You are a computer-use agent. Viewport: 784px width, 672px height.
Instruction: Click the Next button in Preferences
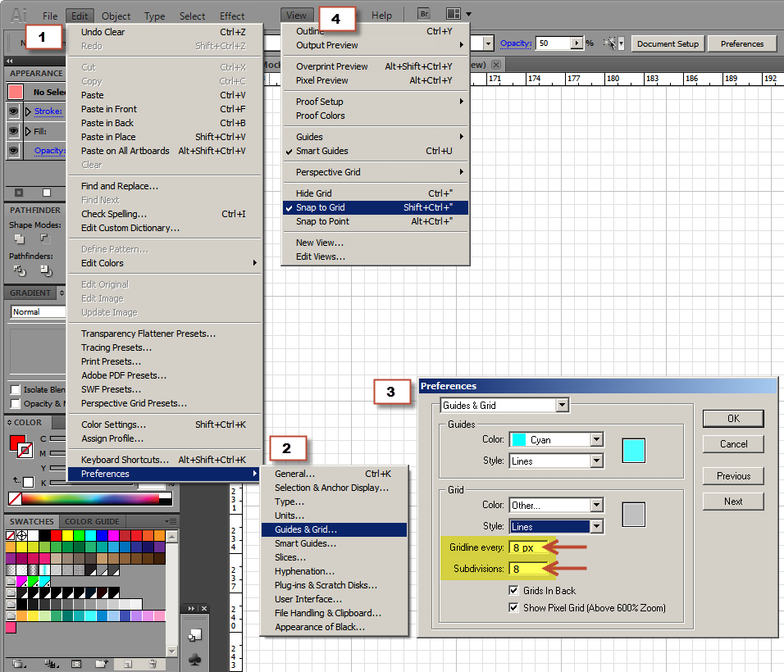click(x=733, y=501)
